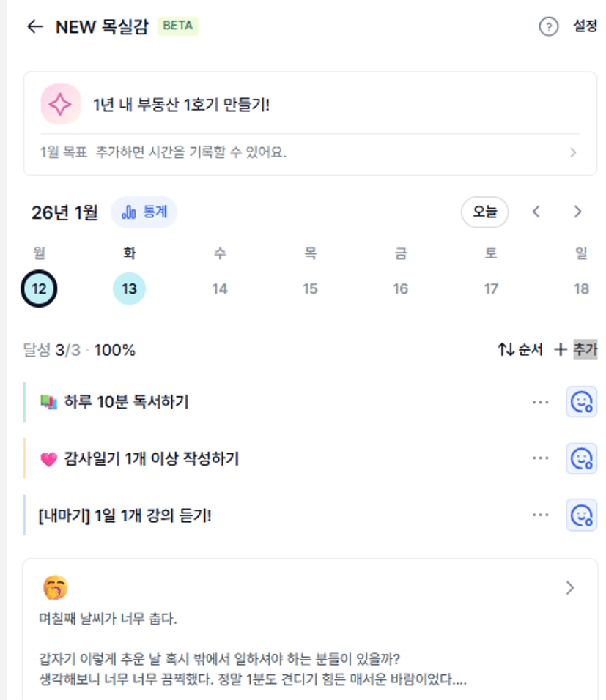Select Tuesday the 13th in calendar
The height and width of the screenshot is (700, 606).
[x=129, y=288]
